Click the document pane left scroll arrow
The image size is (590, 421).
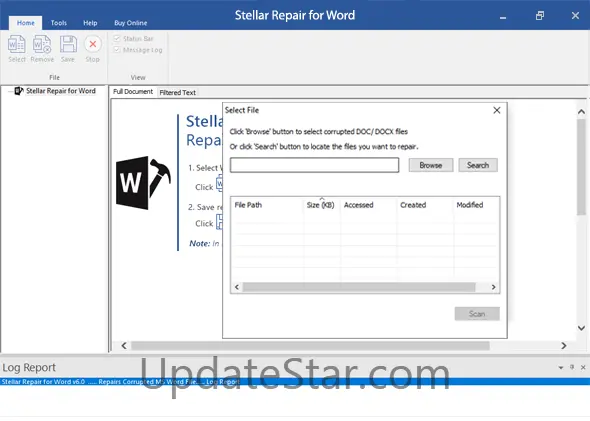pyautogui.click(x=124, y=346)
